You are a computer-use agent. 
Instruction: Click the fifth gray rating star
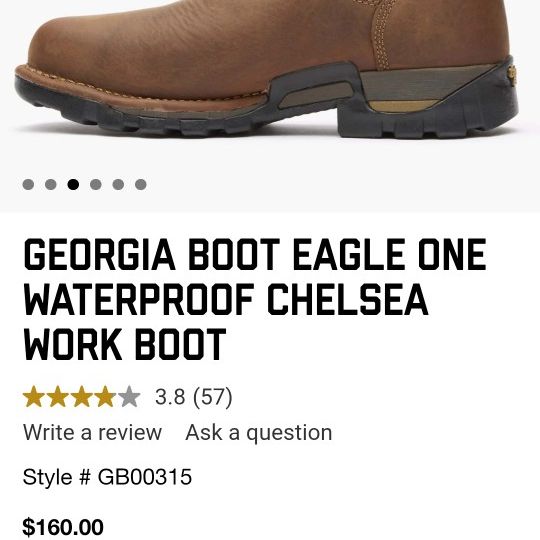[129, 397]
